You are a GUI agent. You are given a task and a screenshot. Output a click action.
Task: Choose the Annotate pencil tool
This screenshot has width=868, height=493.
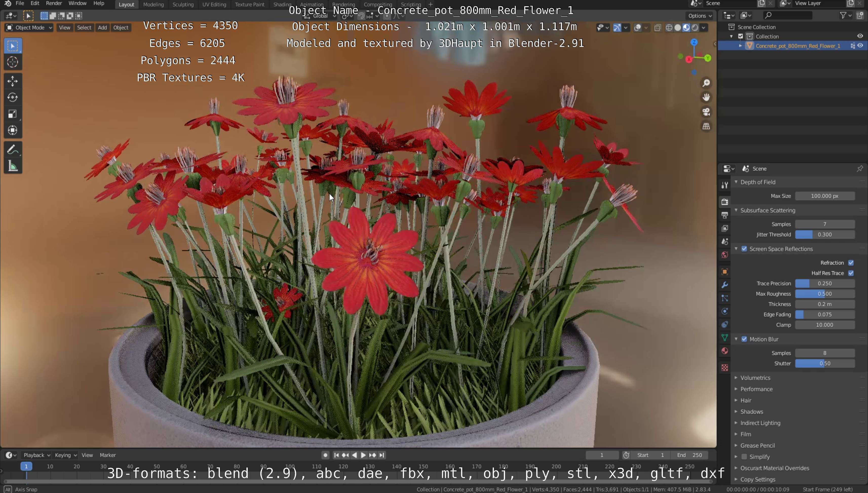12,149
